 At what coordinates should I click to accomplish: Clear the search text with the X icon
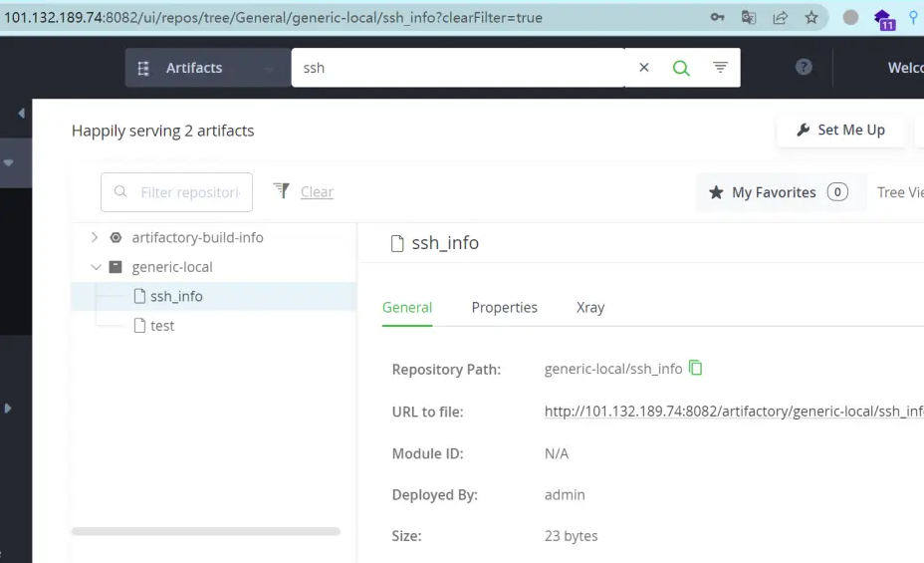click(x=643, y=68)
